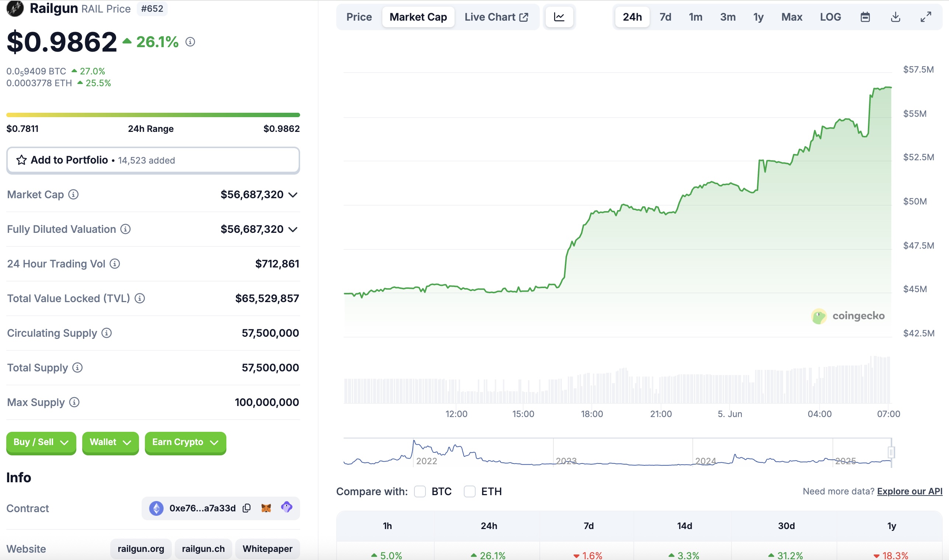Open the railgun.org website chip
This screenshot has width=949, height=560.
[141, 549]
